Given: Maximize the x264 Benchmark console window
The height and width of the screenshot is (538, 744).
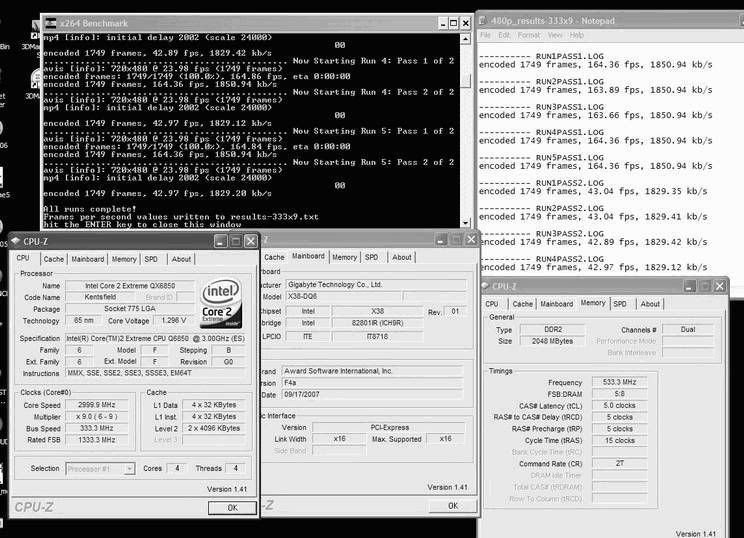Looking at the screenshot, I should click(447, 22).
